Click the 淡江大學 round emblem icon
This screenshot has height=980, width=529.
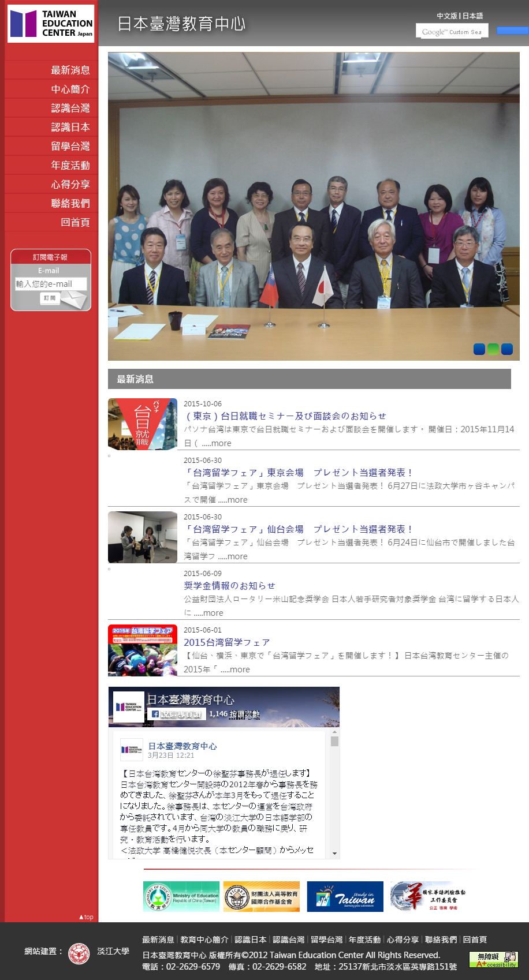pos(79,953)
